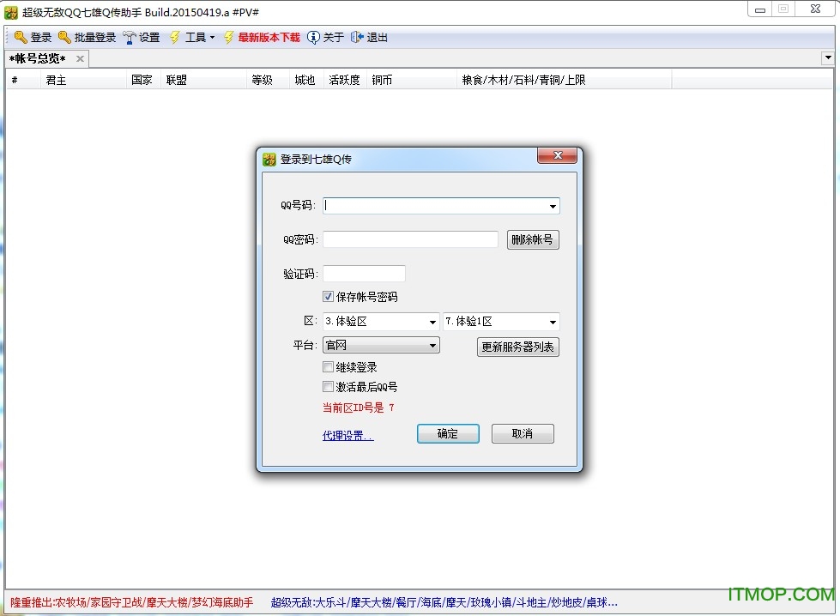Image resolution: width=840 pixels, height=616 pixels.
Task: Toggle 保存帐号密码 checkbox
Action: tap(329, 296)
